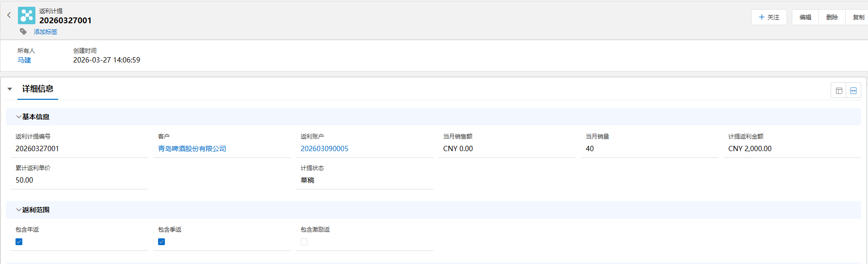Click the 复制 button

point(858,17)
